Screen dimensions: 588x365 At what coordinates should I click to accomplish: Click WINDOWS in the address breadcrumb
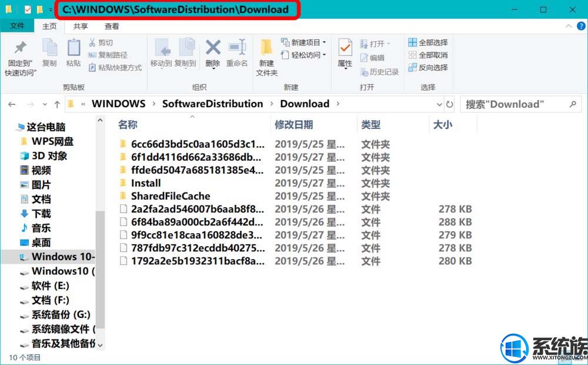[119, 104]
